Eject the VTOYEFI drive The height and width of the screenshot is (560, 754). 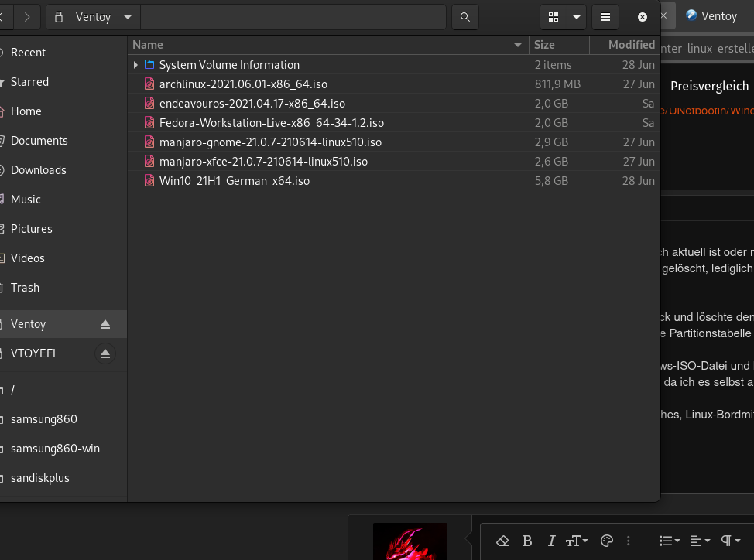click(x=105, y=354)
